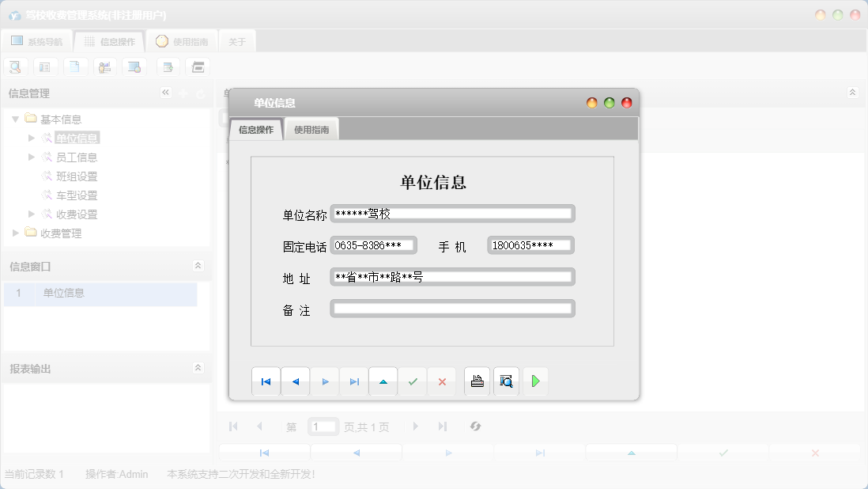
Task: Collapse the 信息窗口 panel
Action: [198, 267]
